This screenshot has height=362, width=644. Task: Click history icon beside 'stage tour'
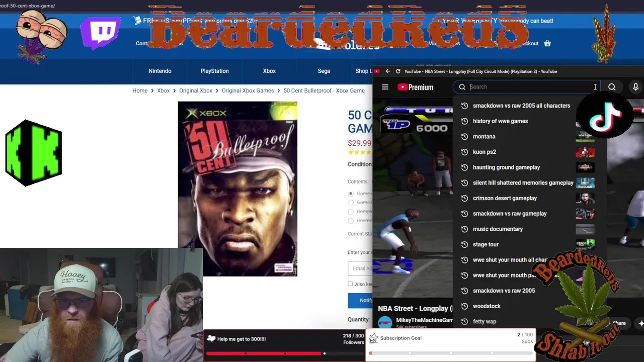click(x=464, y=244)
